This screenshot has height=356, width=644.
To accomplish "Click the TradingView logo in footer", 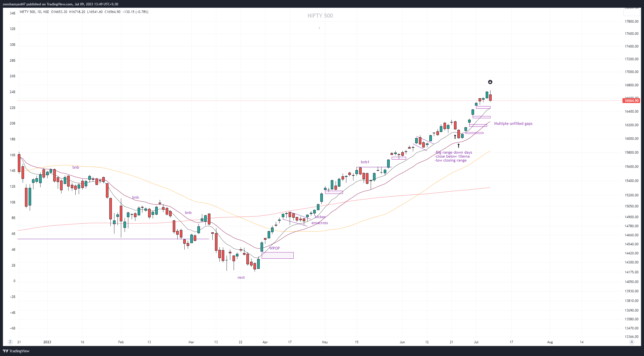I will pyautogui.click(x=16, y=351).
